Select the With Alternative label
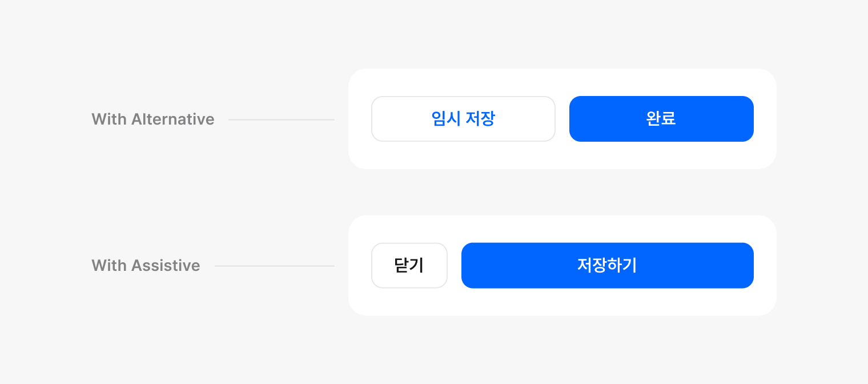Screen dimensions: 868x384 pos(153,119)
